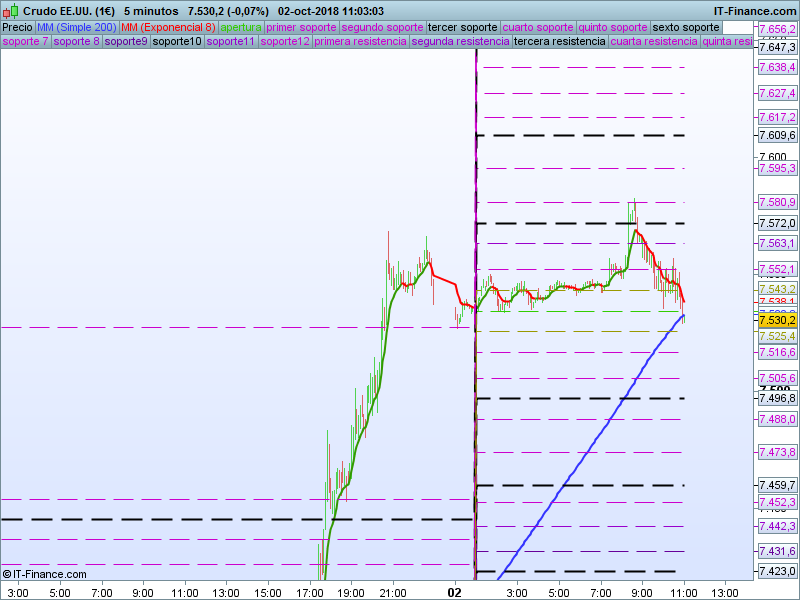Click the 7.488,0 price level label
800x600 pixels.
pos(777,419)
